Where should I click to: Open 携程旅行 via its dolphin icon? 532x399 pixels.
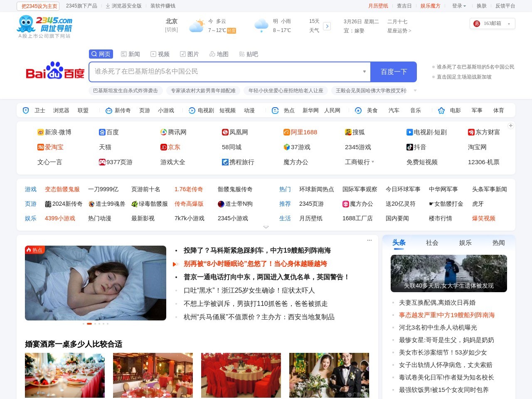tap(224, 162)
